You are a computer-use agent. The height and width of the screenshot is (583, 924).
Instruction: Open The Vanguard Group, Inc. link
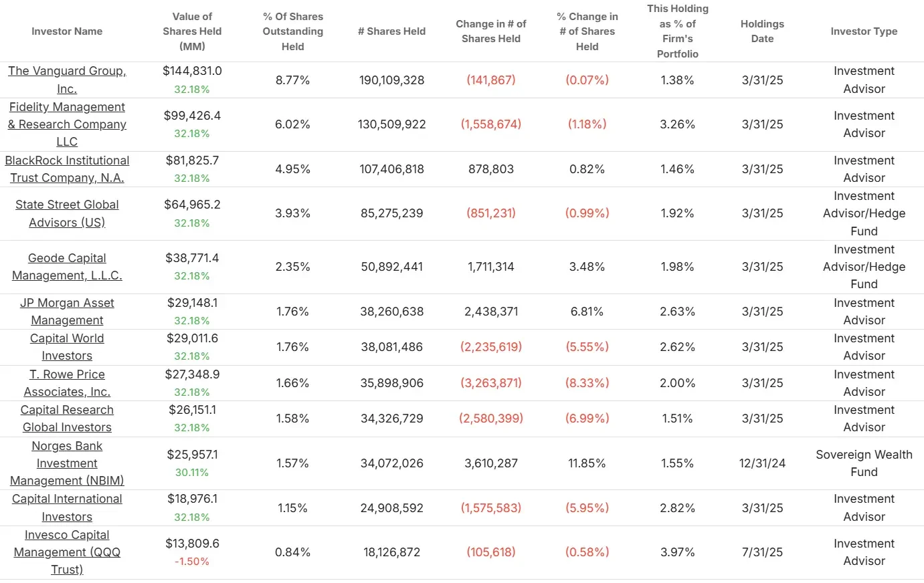pos(67,80)
